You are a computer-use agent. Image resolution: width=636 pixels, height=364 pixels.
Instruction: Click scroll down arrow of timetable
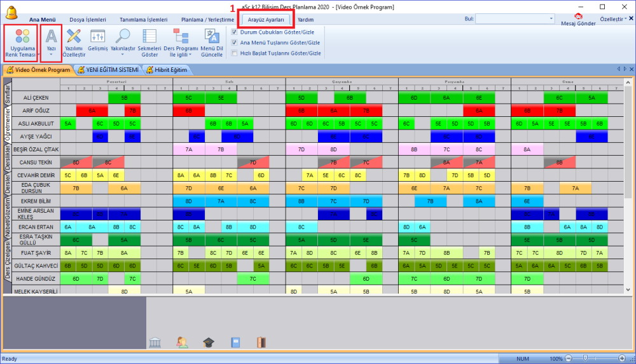(628, 290)
